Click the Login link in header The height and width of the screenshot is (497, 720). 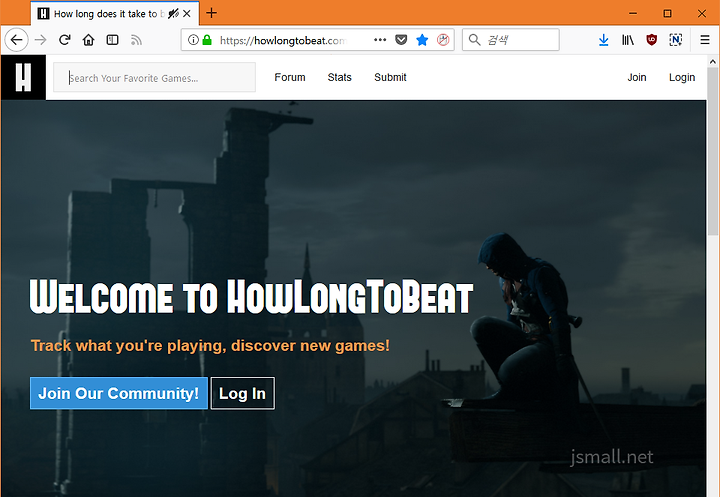click(682, 77)
